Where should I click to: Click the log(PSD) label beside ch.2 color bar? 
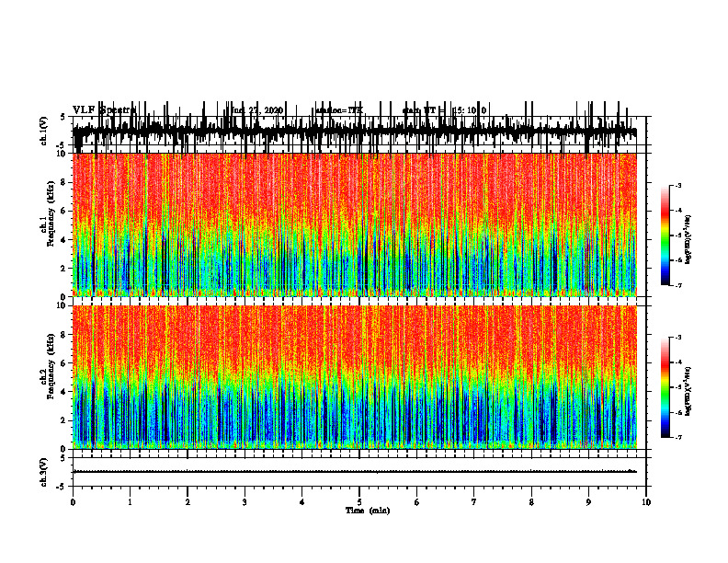688,390
